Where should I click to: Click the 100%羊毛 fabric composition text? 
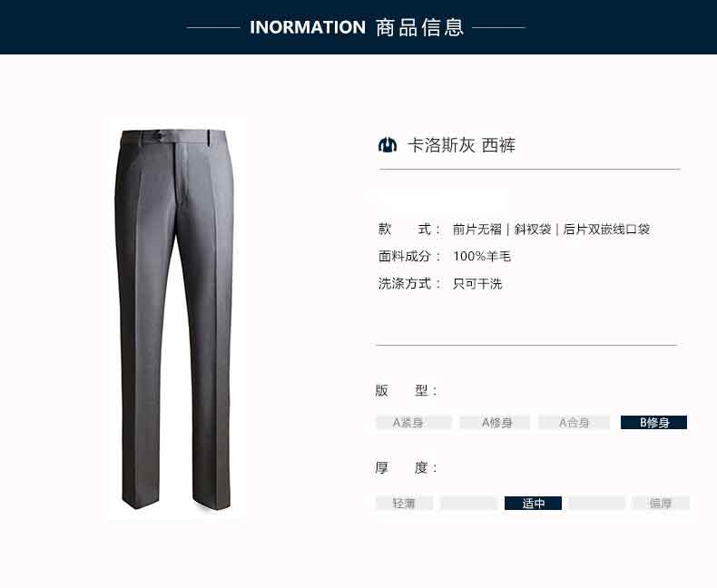[x=482, y=256]
